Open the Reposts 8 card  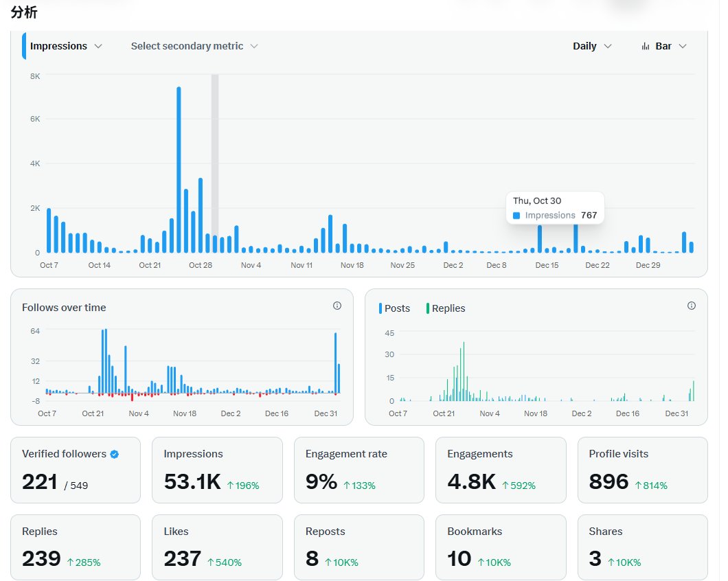pos(359,547)
